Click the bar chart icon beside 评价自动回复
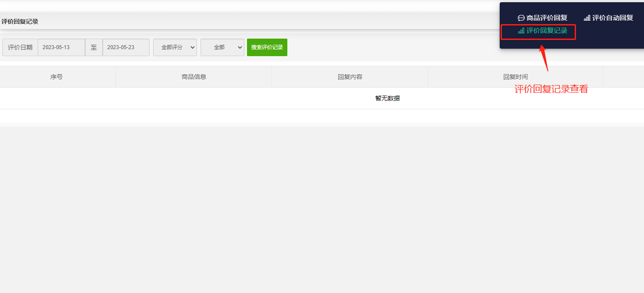Image resolution: width=644 pixels, height=293 pixels. (x=587, y=18)
